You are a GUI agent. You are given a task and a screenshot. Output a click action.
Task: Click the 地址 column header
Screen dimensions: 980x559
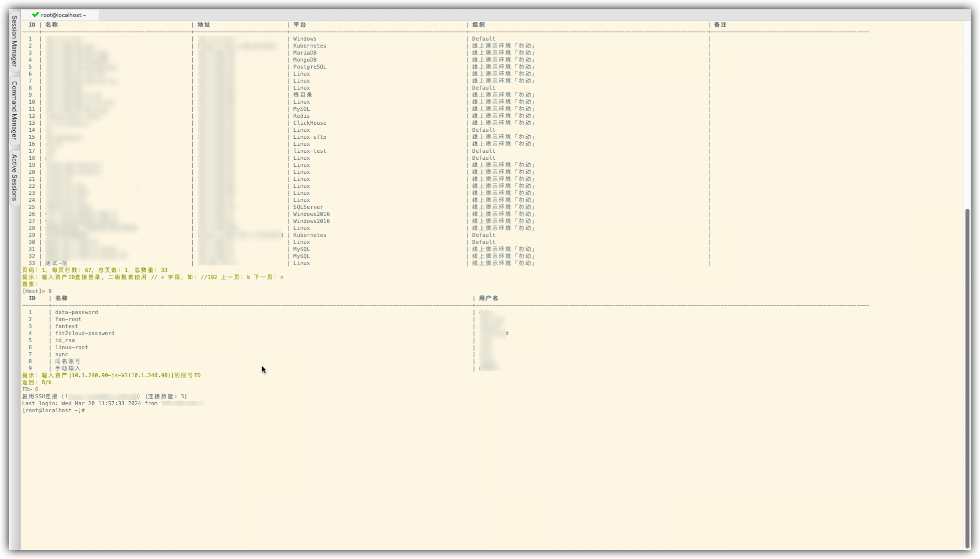tap(203, 25)
